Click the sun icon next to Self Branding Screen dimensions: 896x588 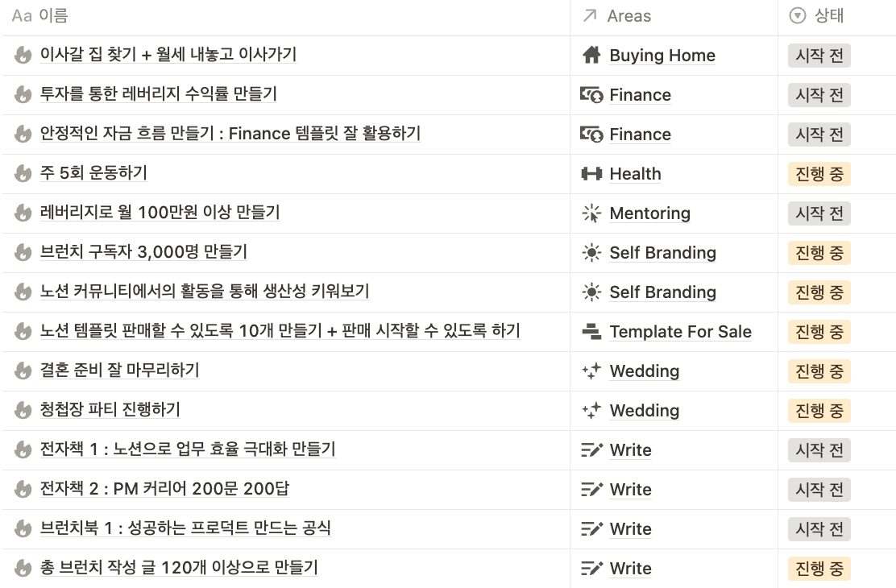click(591, 253)
